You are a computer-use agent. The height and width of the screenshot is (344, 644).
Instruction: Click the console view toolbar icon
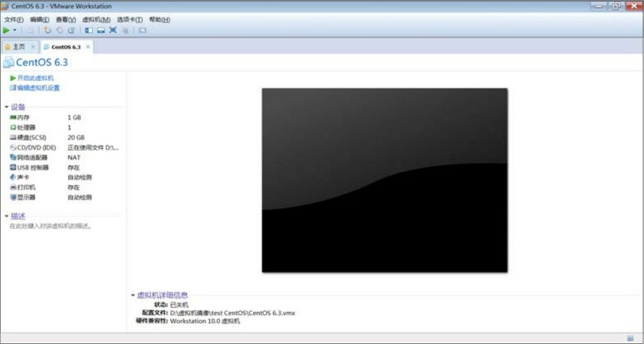point(143,30)
